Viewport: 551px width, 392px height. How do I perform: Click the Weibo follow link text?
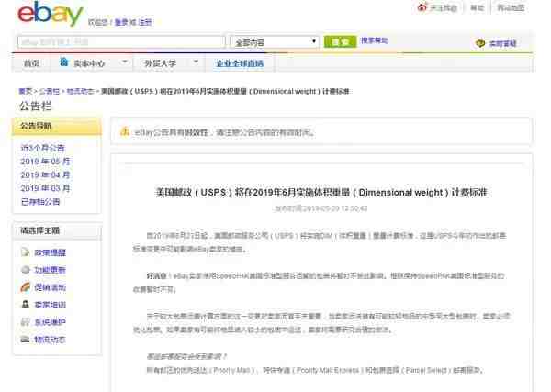pos(444,7)
